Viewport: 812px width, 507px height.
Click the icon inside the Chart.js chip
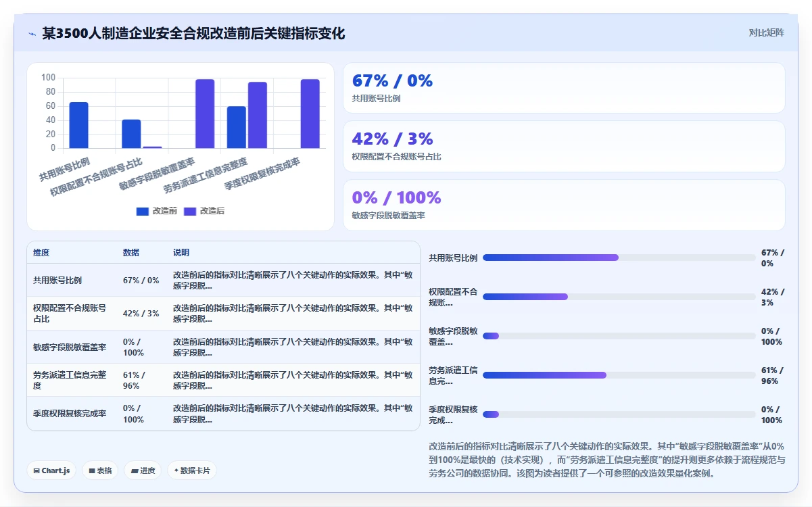tap(37, 470)
